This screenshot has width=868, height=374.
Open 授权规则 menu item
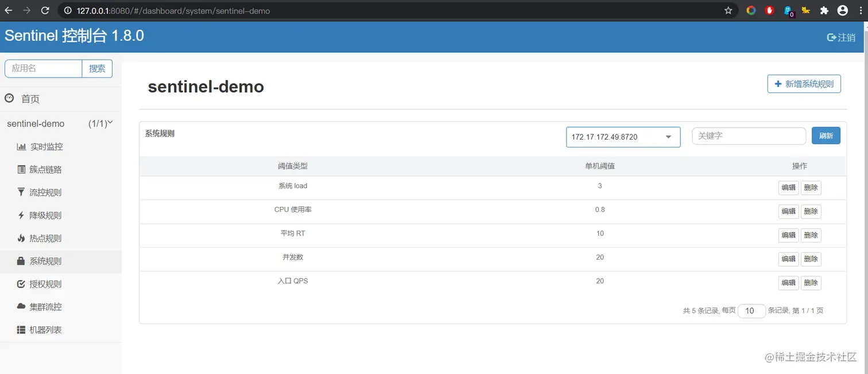coord(45,284)
